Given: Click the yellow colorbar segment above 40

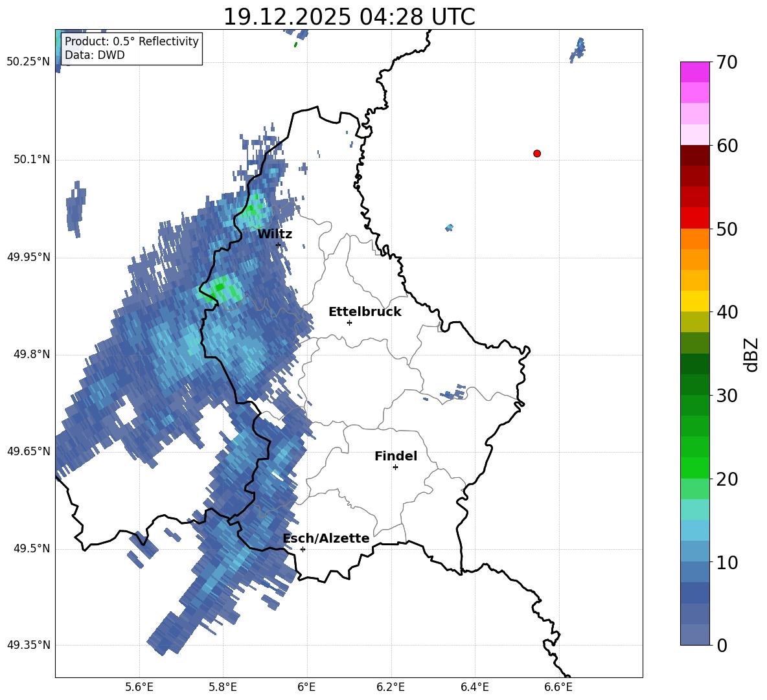Looking at the screenshot, I should click(x=694, y=302).
